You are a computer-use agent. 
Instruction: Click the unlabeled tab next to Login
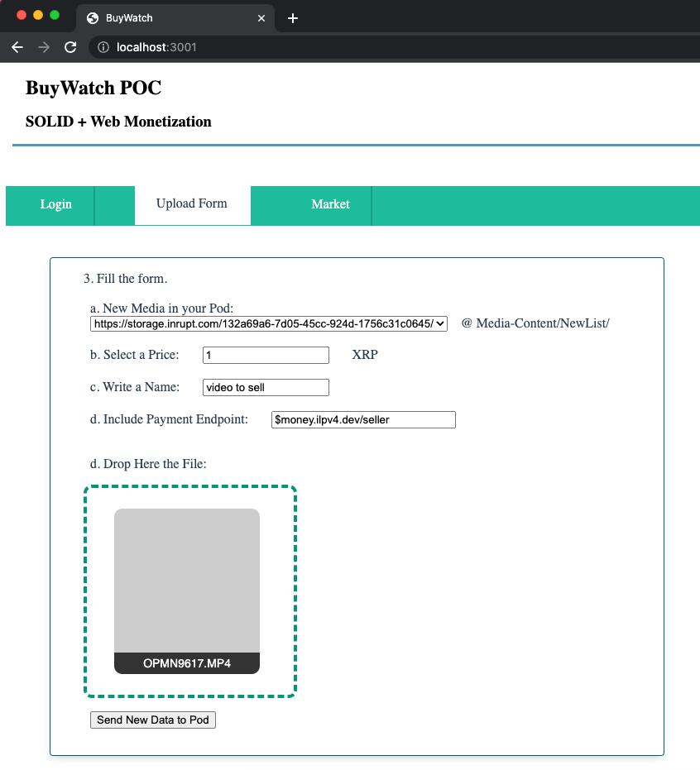point(114,206)
